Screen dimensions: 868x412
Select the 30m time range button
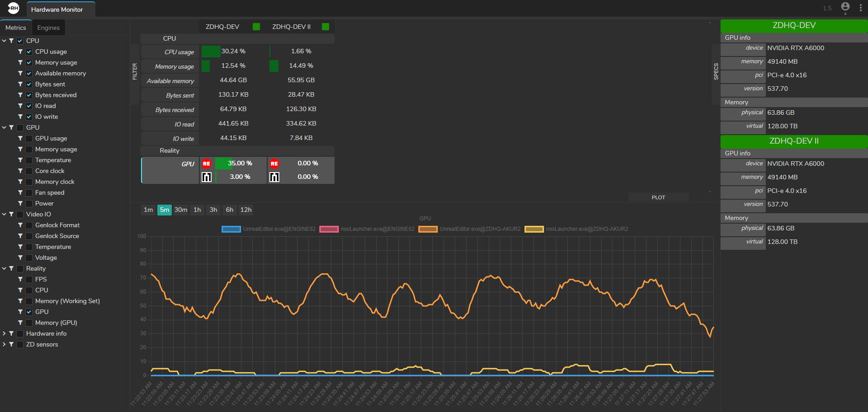pos(181,210)
